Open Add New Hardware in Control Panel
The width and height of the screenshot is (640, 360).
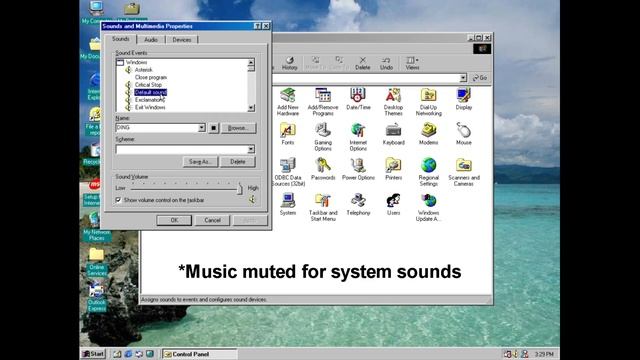288,102
